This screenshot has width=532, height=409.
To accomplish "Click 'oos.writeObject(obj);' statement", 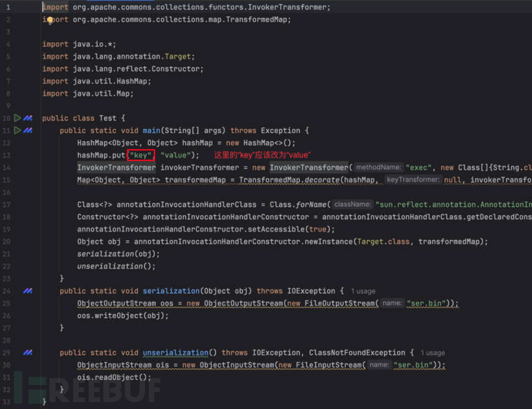I will 123,316.
